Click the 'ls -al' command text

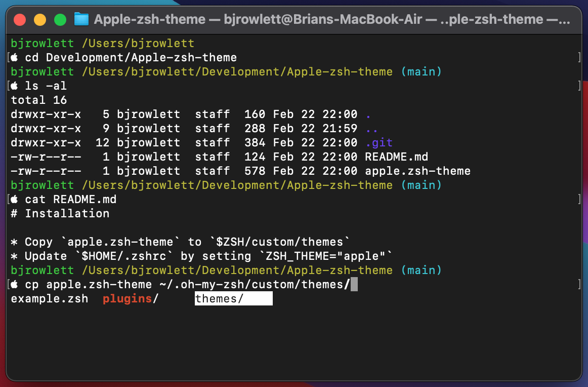(x=46, y=86)
